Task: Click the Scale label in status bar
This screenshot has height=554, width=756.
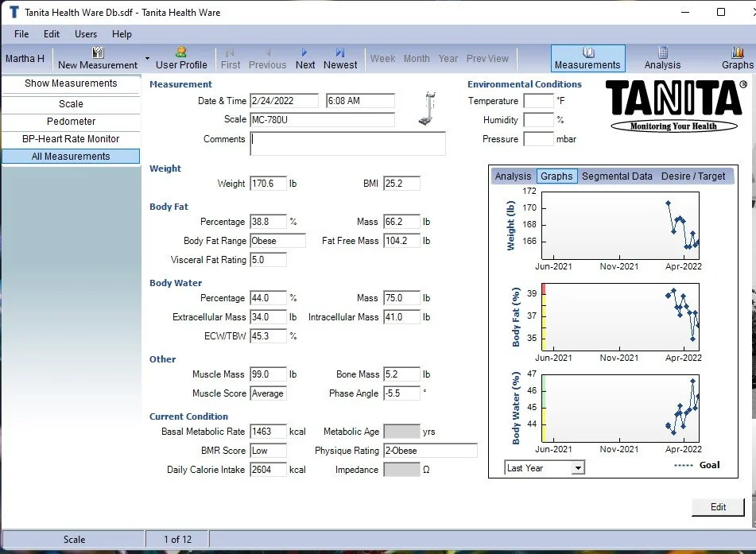Action: pos(74,540)
